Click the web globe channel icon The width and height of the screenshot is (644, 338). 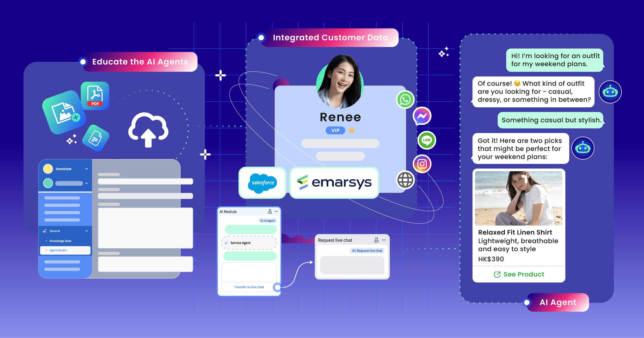405,180
